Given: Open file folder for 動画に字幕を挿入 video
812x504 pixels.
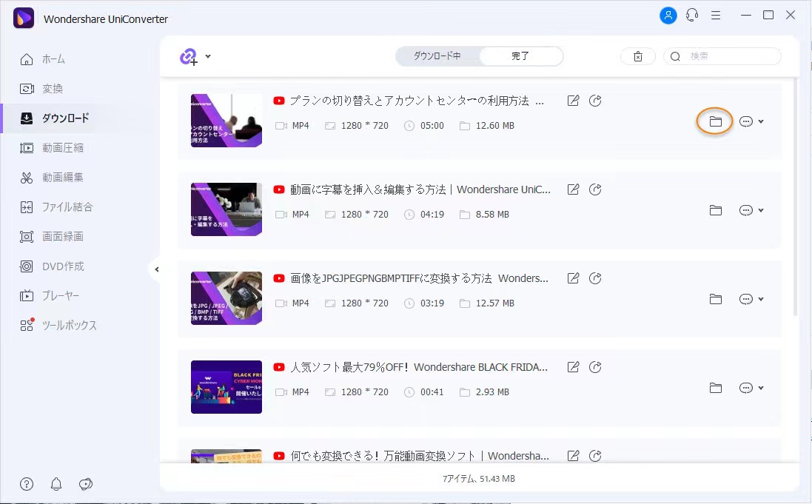Looking at the screenshot, I should tap(715, 210).
